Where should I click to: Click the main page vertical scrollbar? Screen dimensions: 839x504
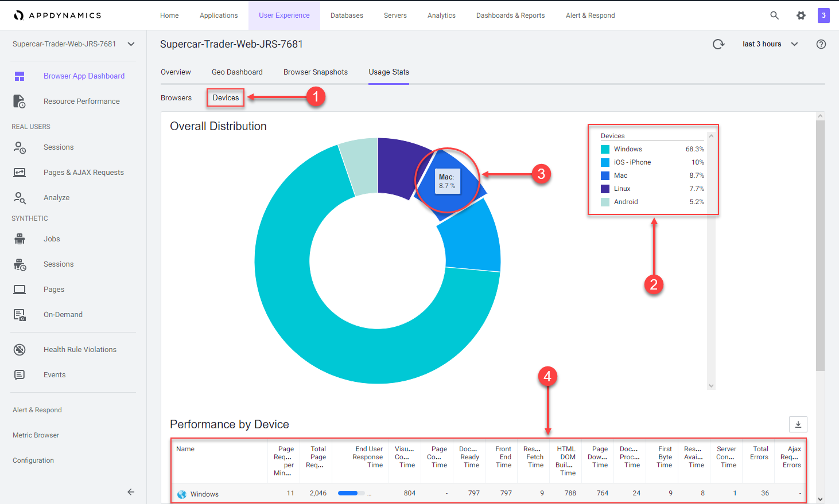coord(820,247)
